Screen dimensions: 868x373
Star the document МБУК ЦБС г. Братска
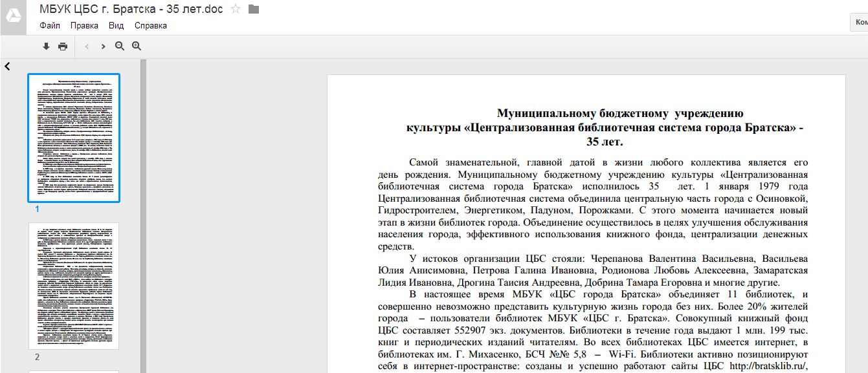point(236,9)
